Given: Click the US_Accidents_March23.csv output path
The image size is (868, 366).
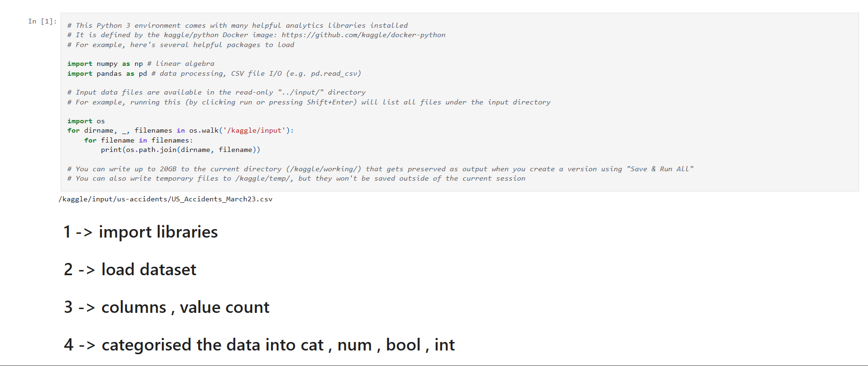Looking at the screenshot, I should pos(166,199).
